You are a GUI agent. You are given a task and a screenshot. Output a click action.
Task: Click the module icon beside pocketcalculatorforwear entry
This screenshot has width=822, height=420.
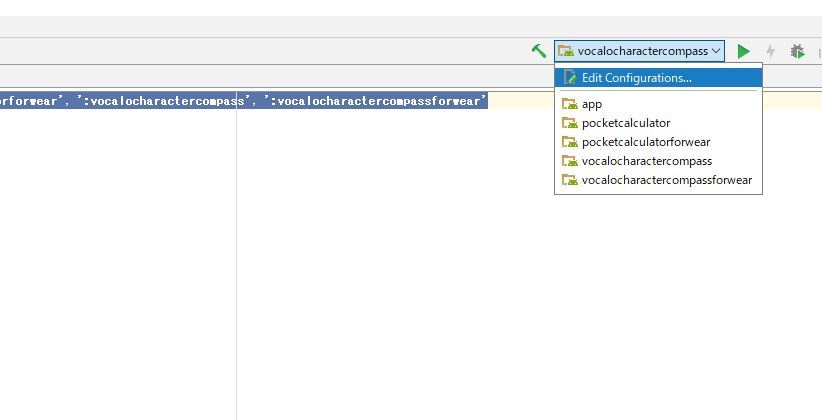(570, 142)
